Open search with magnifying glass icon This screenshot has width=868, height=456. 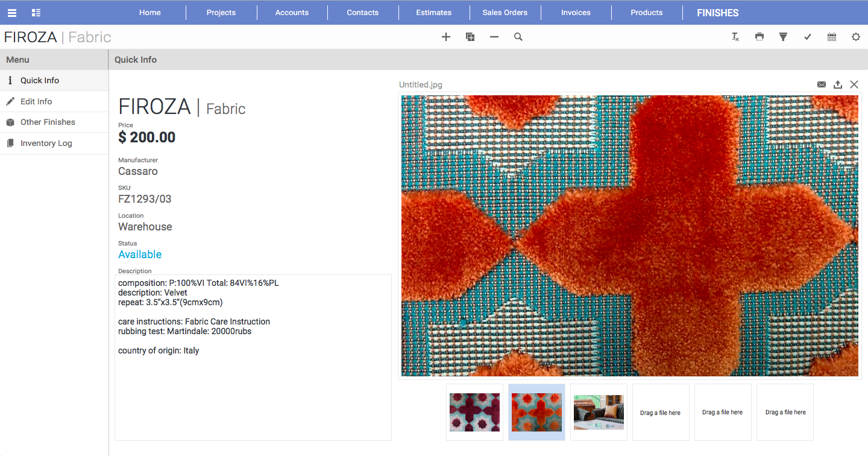[518, 37]
